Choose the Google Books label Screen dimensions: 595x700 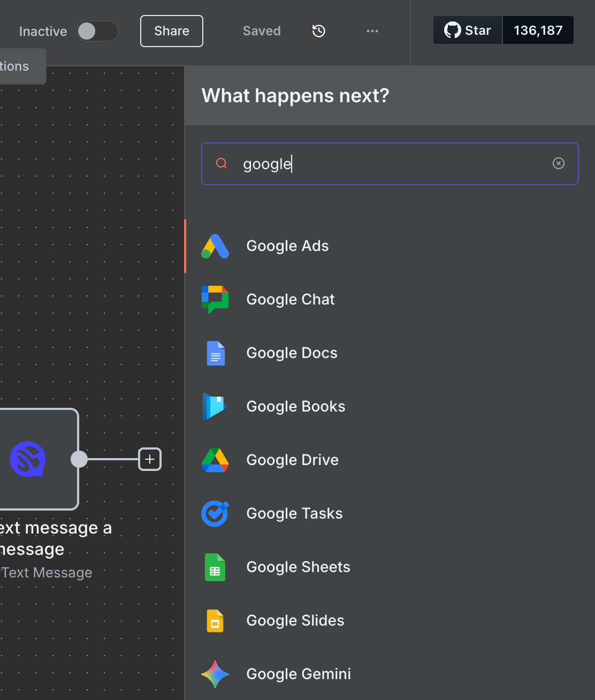pos(296,407)
